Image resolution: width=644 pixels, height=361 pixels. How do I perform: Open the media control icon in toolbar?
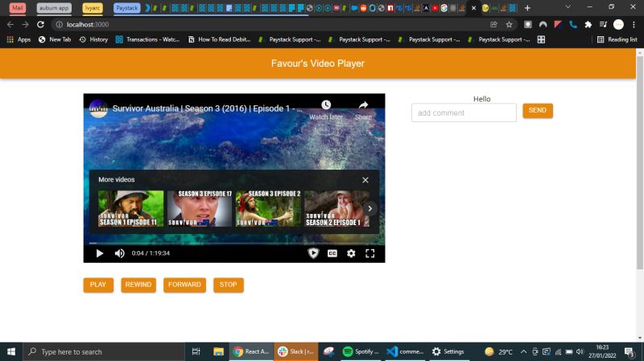pos(603,25)
